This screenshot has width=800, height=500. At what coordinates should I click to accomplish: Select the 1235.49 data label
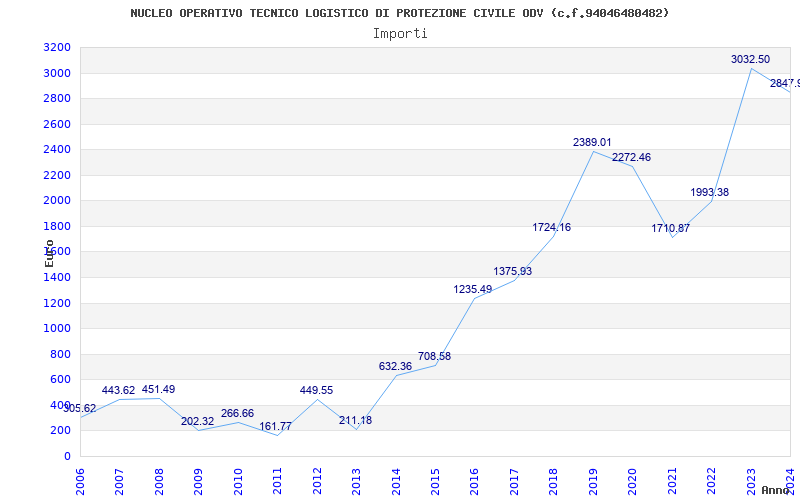tap(472, 289)
